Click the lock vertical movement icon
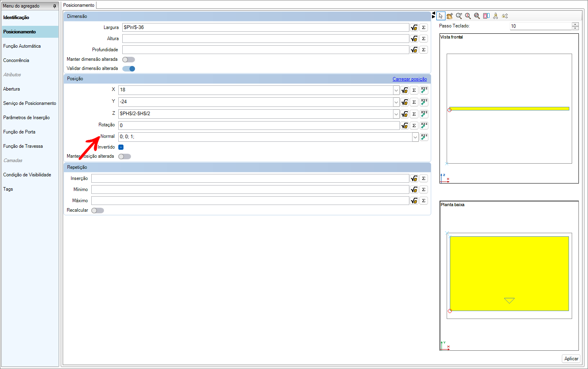 pyautogui.click(x=505, y=16)
